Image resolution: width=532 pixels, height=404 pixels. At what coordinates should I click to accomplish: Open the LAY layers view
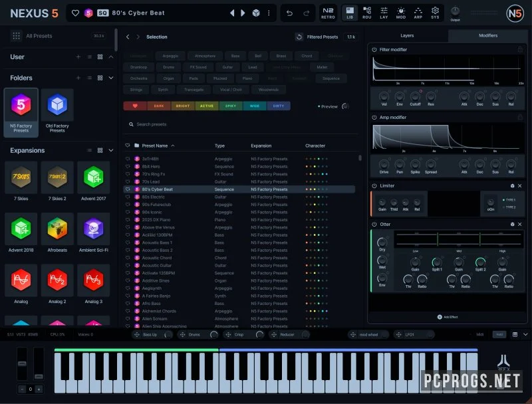click(x=384, y=13)
